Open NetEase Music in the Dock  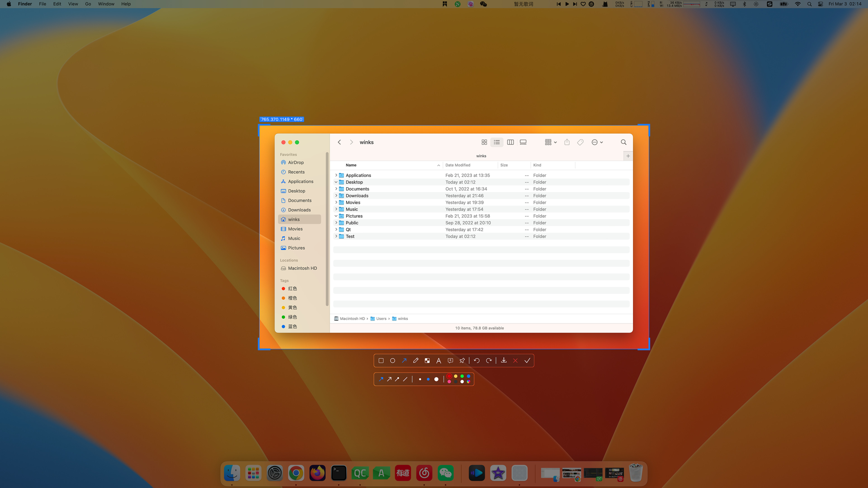tap(424, 473)
